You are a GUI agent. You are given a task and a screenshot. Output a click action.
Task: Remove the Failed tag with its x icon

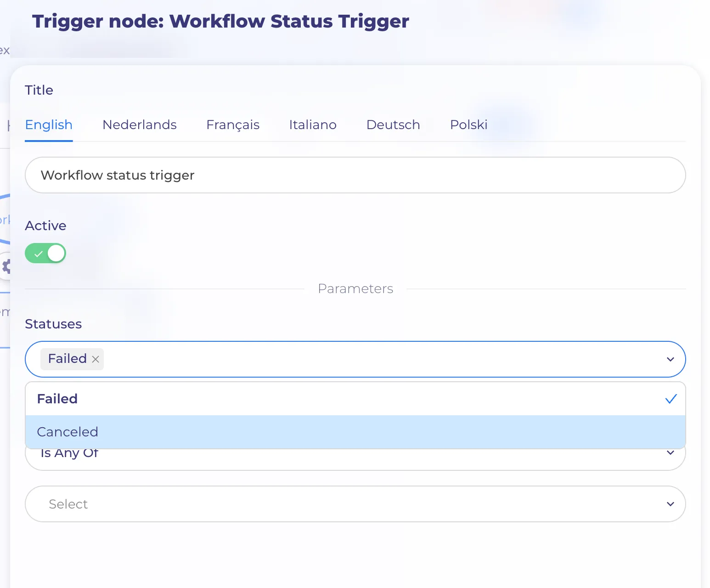pos(96,359)
